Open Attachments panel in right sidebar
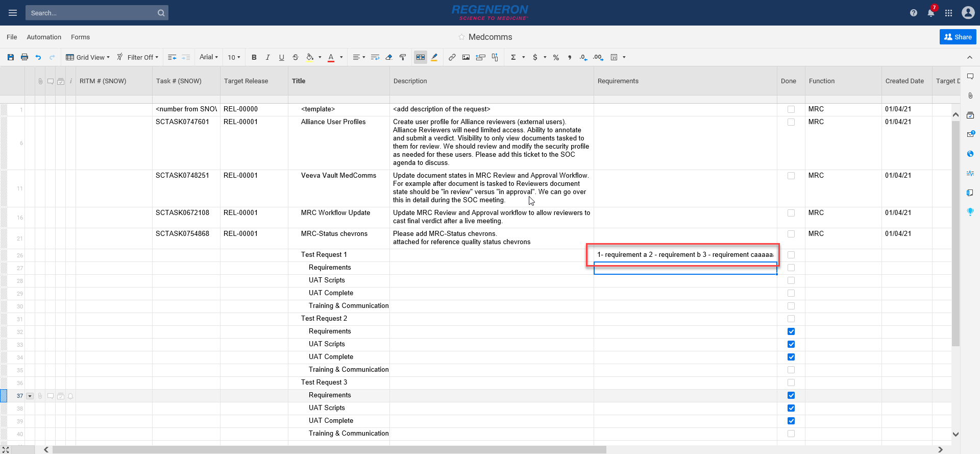Screen dimensions: 980x454 970,96
